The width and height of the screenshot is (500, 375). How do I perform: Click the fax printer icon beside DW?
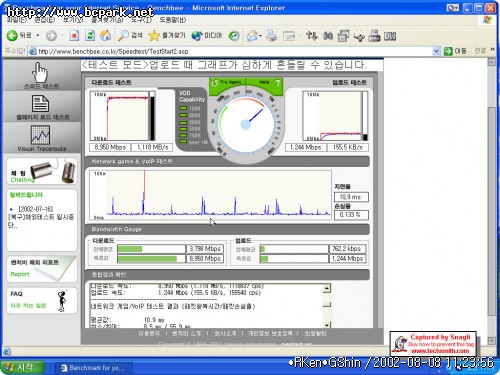coord(374,35)
